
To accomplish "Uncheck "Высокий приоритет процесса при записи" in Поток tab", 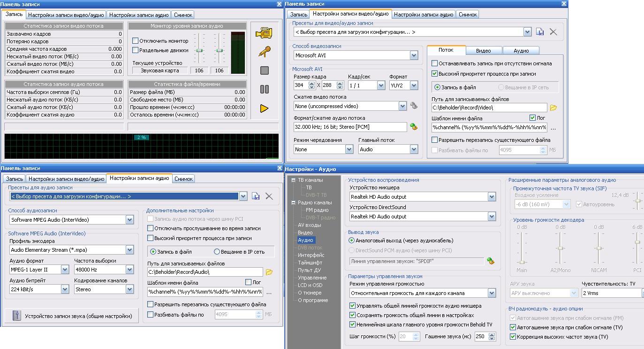I will 435,74.
